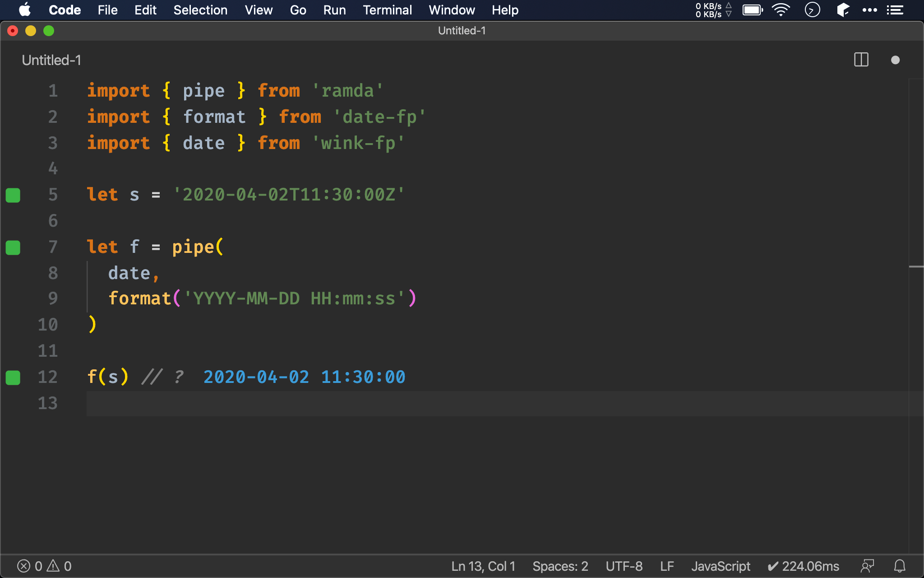The height and width of the screenshot is (578, 924).
Task: Change language mode JavaScript
Action: [x=721, y=566]
